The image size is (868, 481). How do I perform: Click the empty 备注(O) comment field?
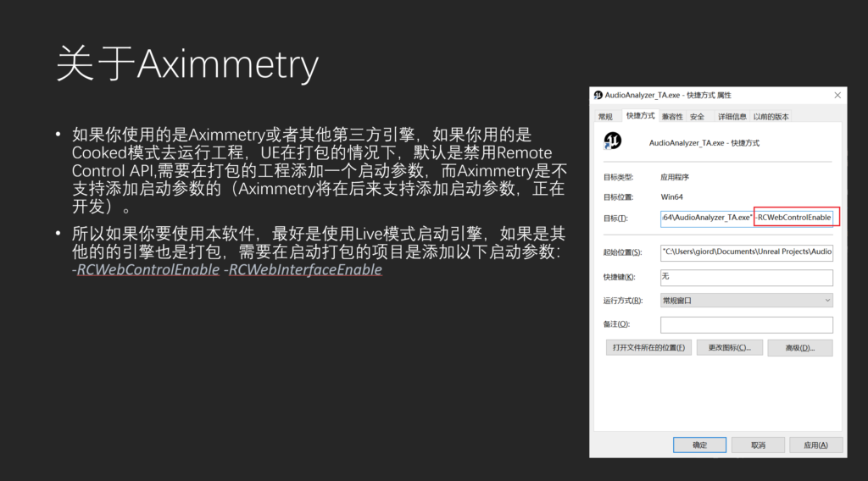click(746, 324)
